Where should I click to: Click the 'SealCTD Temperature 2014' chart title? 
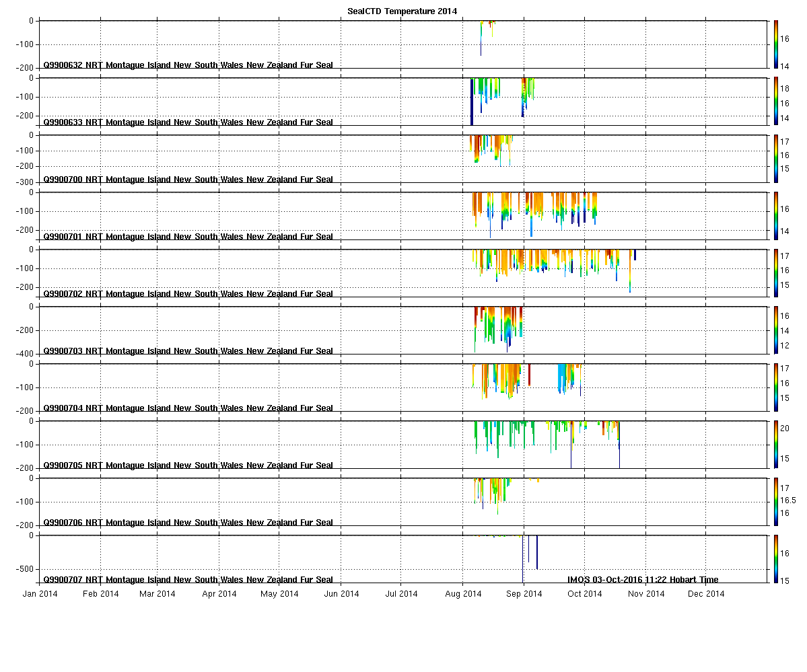click(402, 11)
